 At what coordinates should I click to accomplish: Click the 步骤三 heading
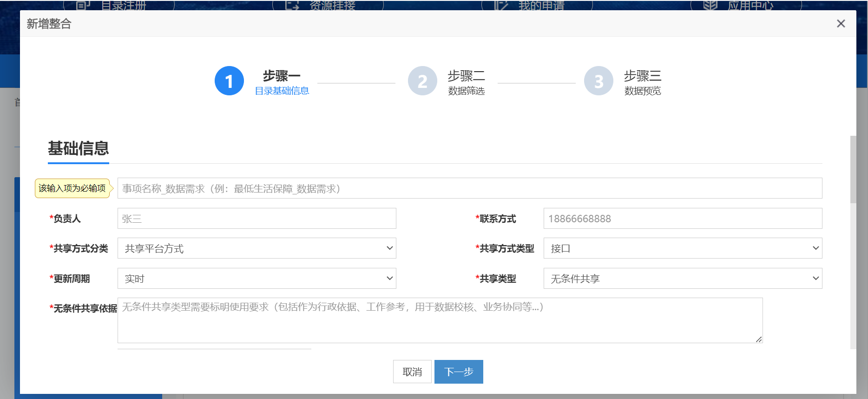tap(643, 75)
